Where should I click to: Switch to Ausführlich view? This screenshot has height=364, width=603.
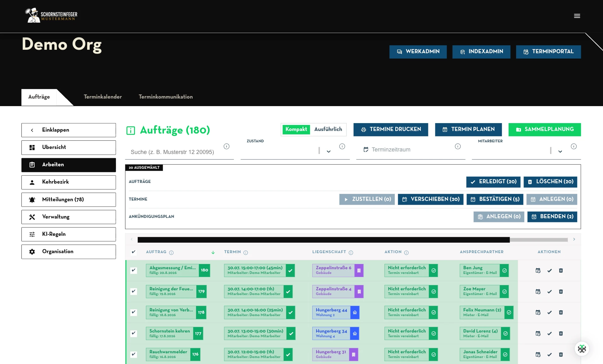pyautogui.click(x=328, y=129)
